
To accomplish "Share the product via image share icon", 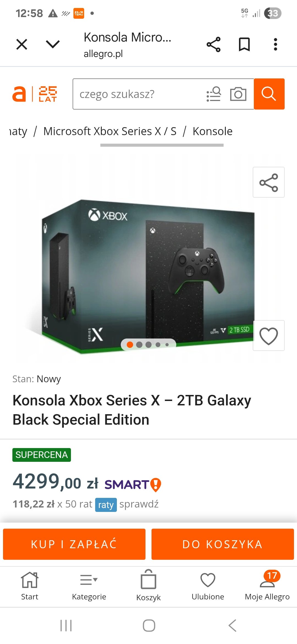I will (x=268, y=182).
